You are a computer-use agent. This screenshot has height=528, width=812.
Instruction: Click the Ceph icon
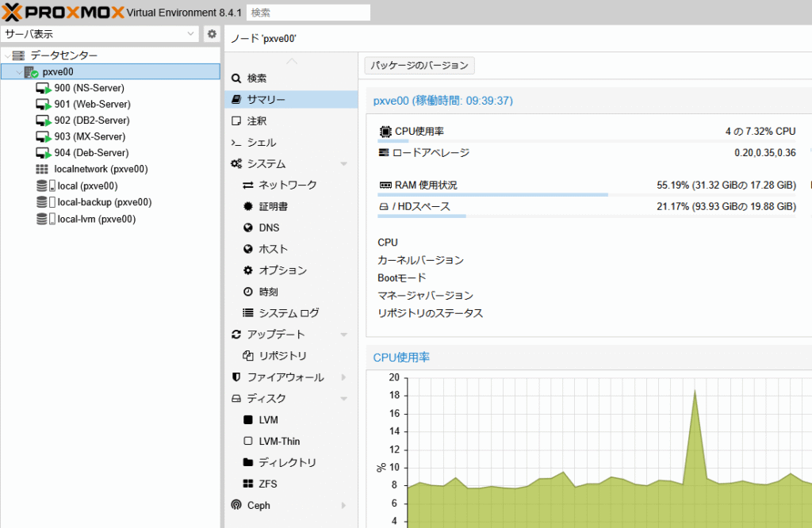(x=236, y=505)
